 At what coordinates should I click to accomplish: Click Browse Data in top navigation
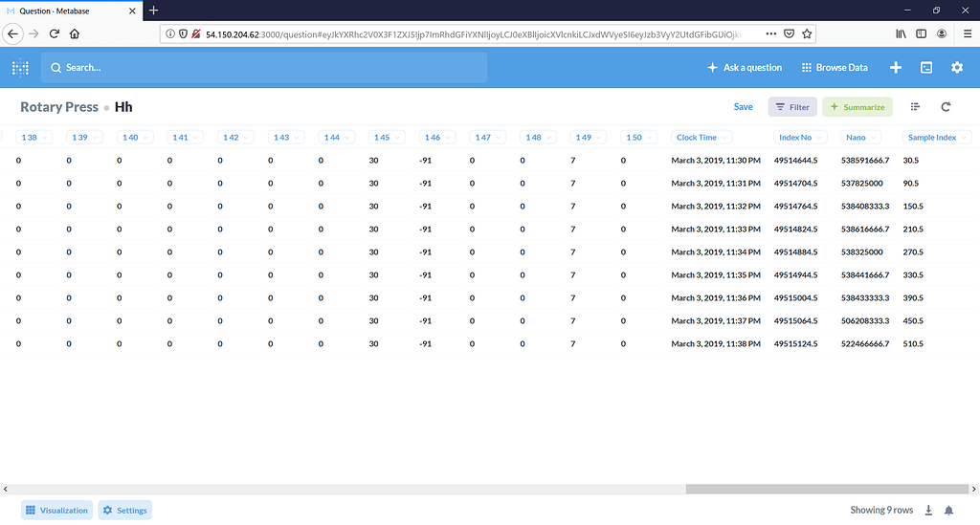pos(835,68)
